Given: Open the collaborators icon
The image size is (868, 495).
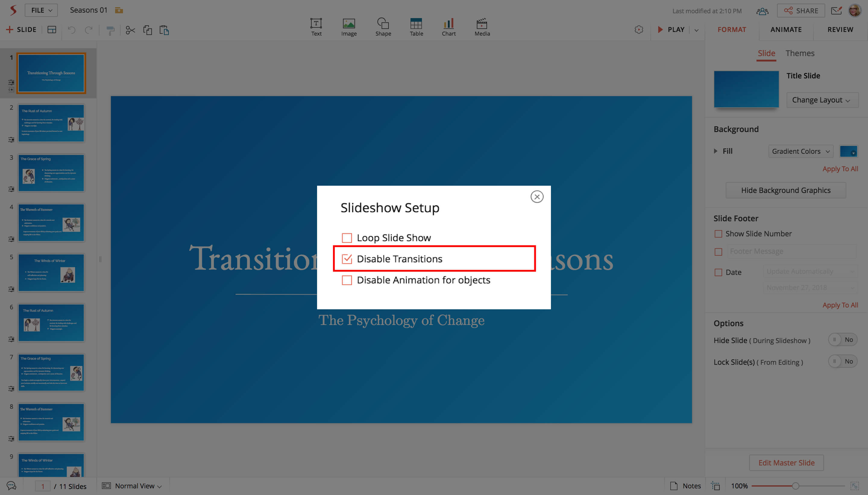Looking at the screenshot, I should [x=762, y=11].
